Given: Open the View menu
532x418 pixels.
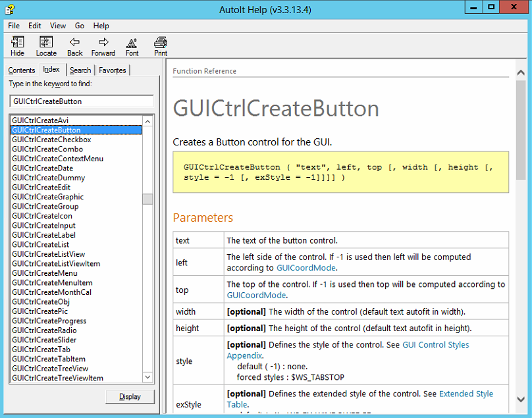Looking at the screenshot, I should (x=58, y=26).
